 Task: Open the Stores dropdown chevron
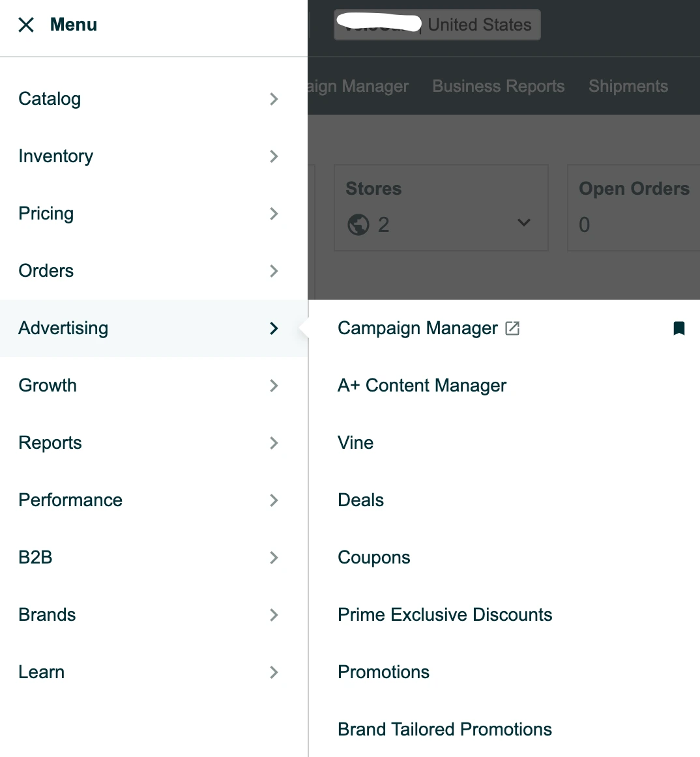[523, 223]
